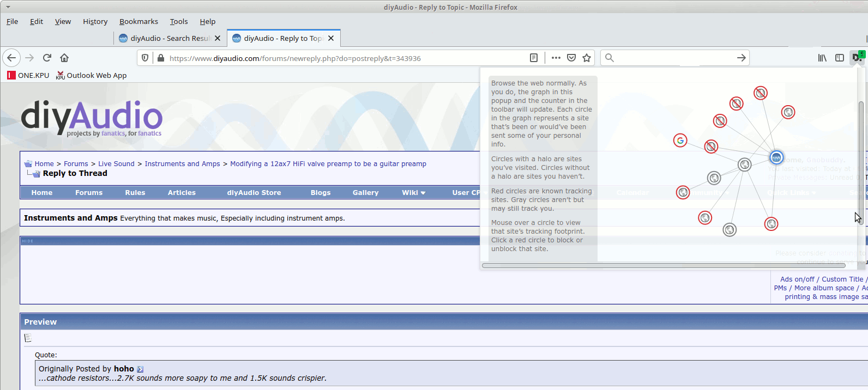Click the More album space link
The height and width of the screenshot is (390, 868).
pyautogui.click(x=824, y=288)
